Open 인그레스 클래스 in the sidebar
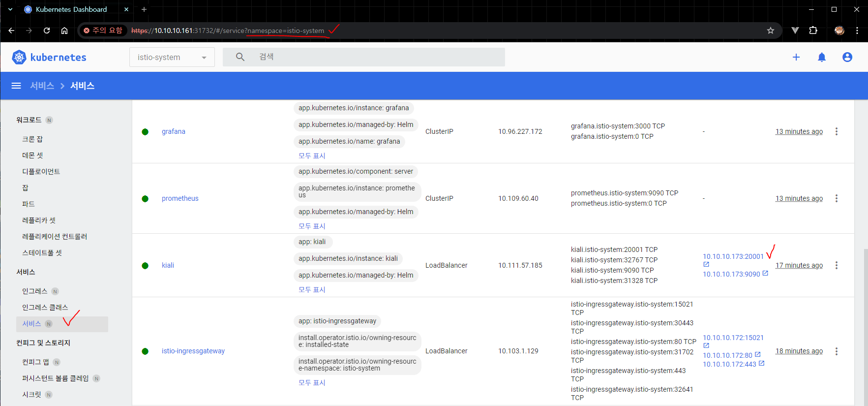Image resolution: width=868 pixels, height=406 pixels. [45, 308]
